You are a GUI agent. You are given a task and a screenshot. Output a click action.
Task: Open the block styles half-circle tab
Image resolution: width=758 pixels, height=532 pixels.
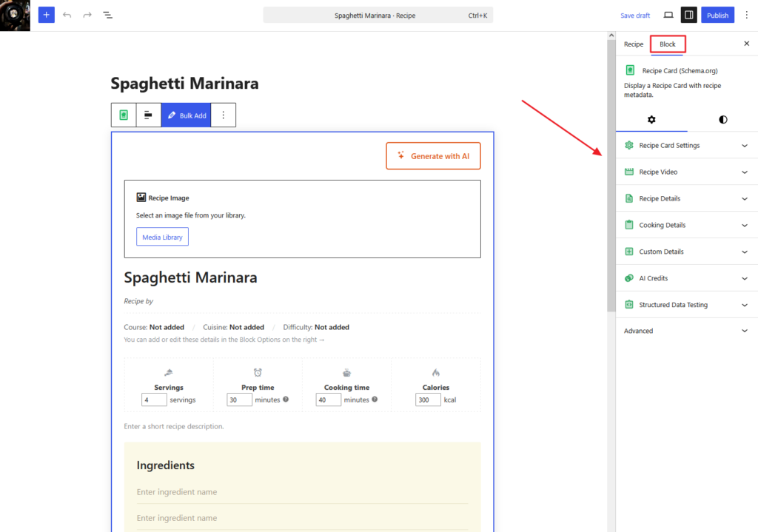(x=722, y=119)
